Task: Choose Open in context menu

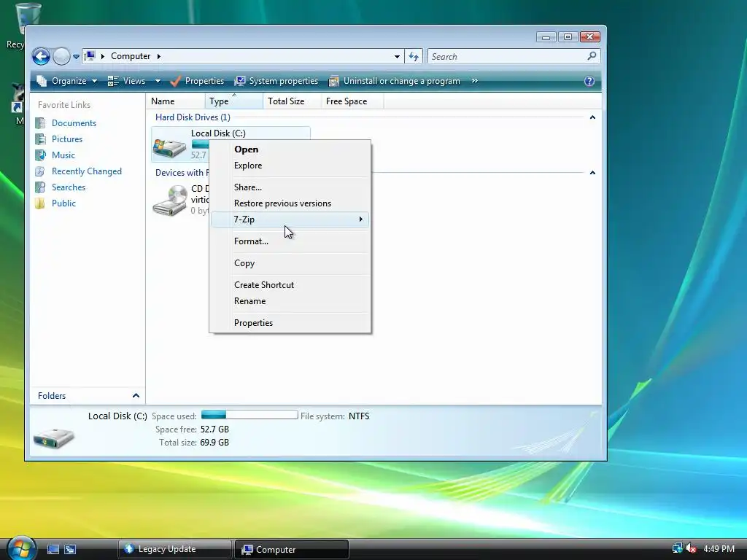Action: [290, 149]
